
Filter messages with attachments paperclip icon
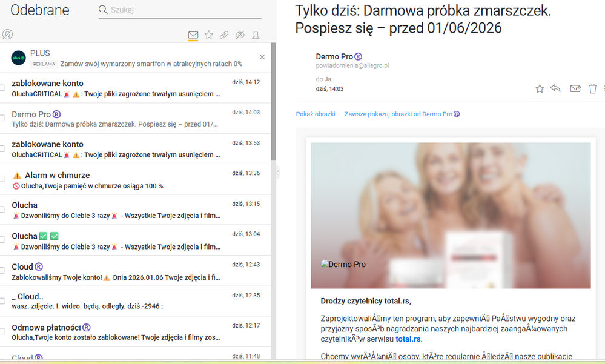pos(224,35)
